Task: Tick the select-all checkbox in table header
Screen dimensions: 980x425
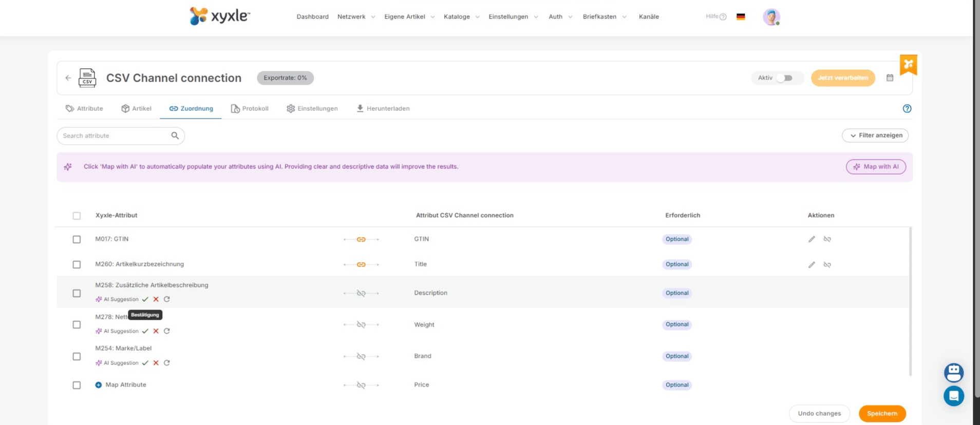Action: (77, 216)
